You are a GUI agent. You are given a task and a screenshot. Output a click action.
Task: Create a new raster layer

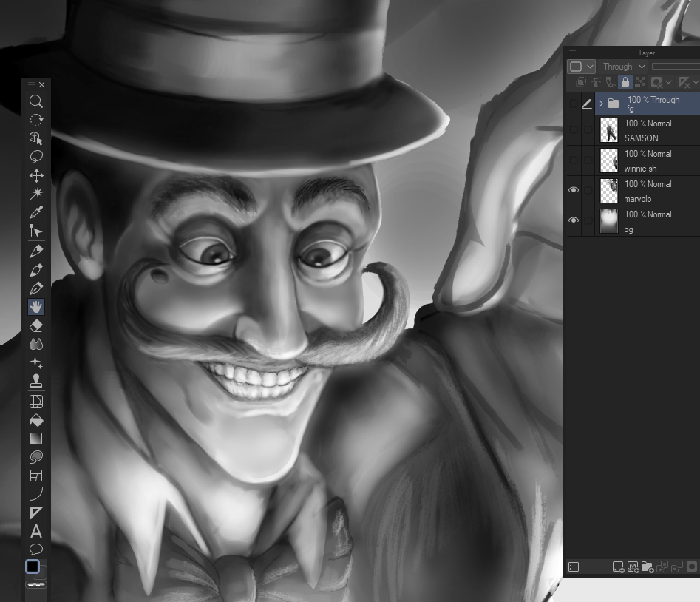(x=618, y=567)
